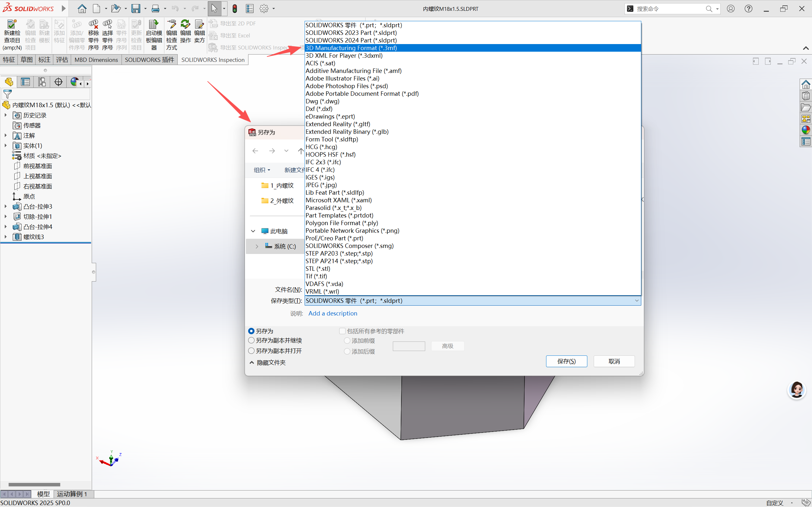Open the Options gear icon
812x507 pixels.
tap(264, 9)
